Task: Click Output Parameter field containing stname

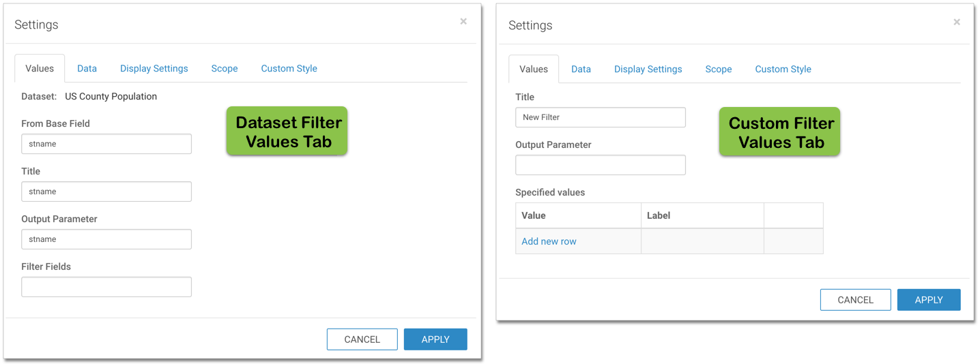Action: click(x=106, y=239)
